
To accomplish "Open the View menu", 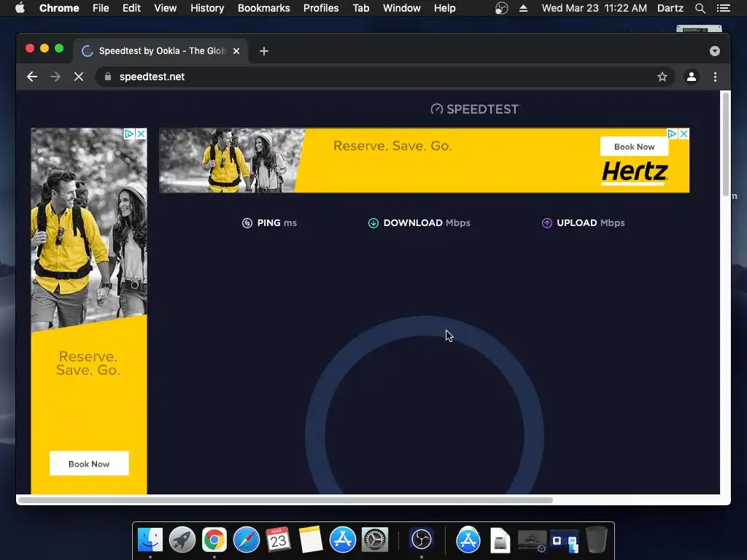I will pyautogui.click(x=166, y=8).
